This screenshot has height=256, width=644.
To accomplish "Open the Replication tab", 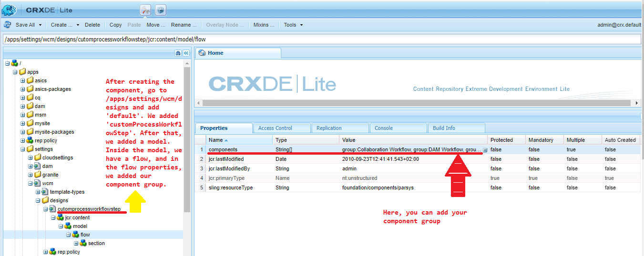I will [340, 128].
